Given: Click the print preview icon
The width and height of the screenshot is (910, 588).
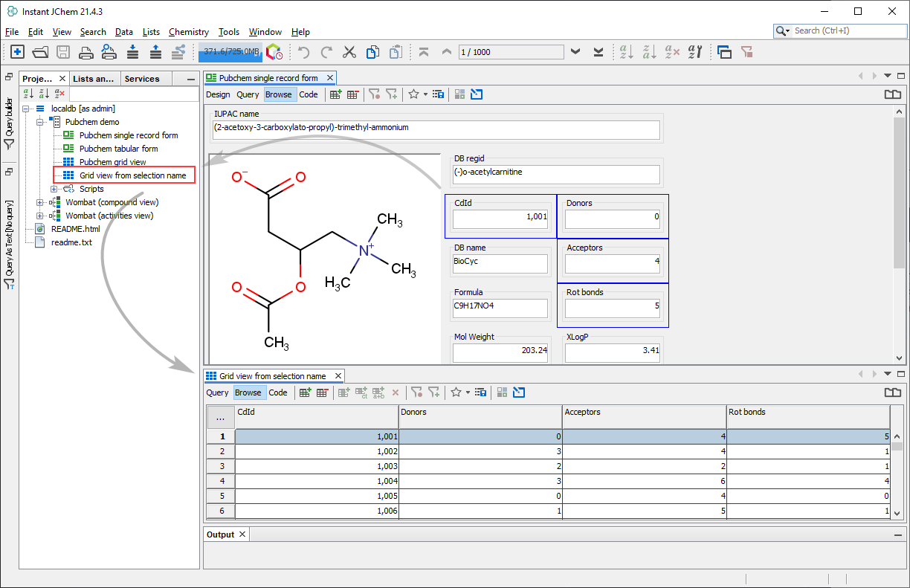Looking at the screenshot, I should [x=109, y=52].
